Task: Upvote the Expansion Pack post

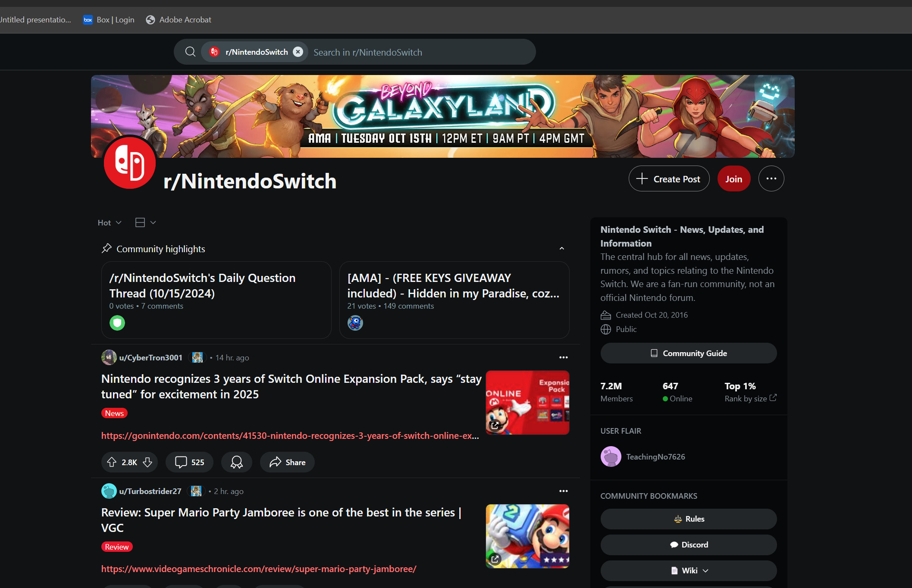Action: (x=112, y=462)
